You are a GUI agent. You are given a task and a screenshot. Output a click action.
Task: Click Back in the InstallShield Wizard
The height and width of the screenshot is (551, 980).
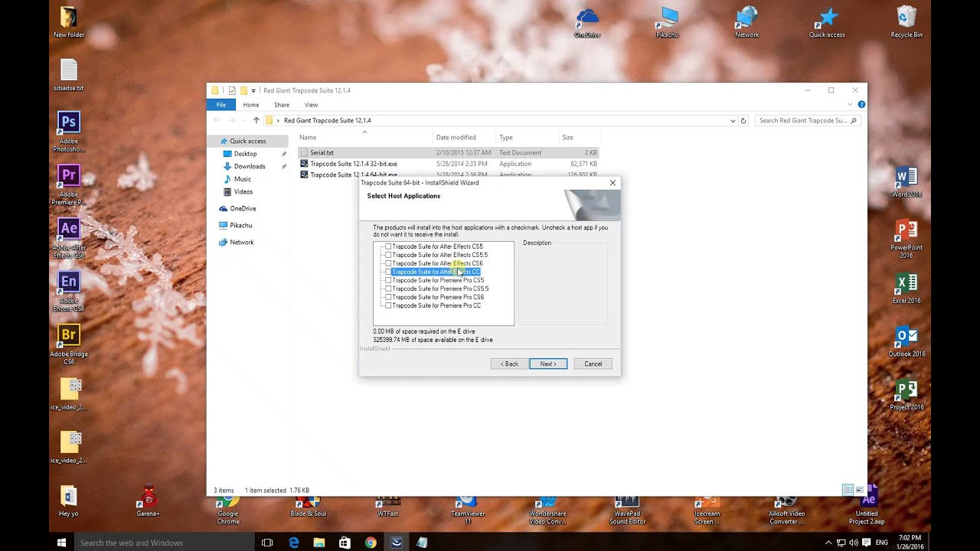(509, 364)
